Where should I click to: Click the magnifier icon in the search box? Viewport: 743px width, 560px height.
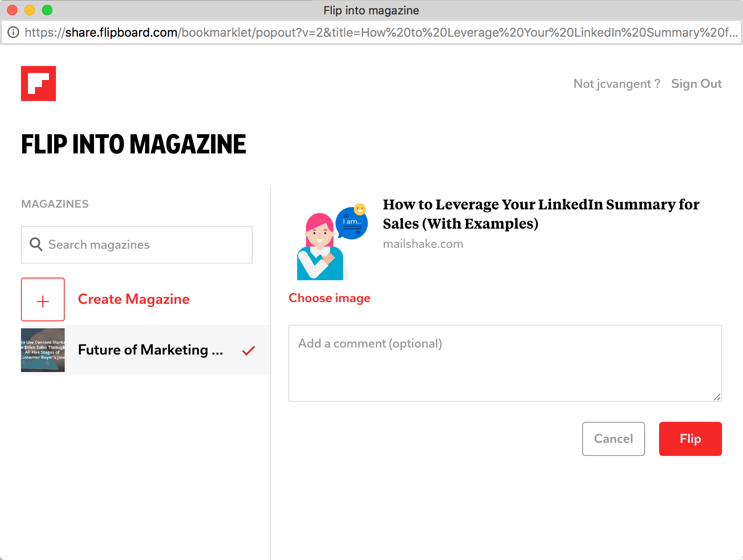[x=36, y=244]
